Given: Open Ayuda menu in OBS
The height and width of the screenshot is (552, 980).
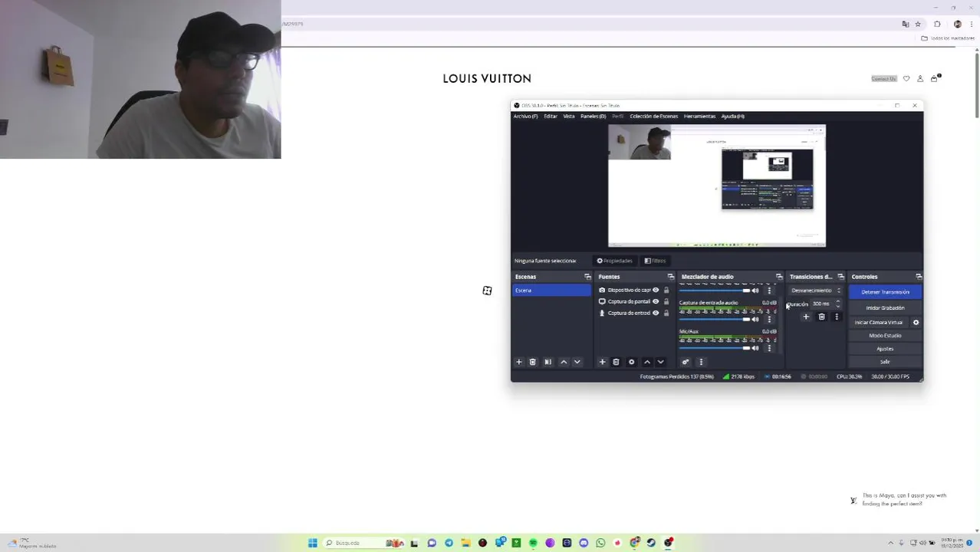Looking at the screenshot, I should [732, 117].
